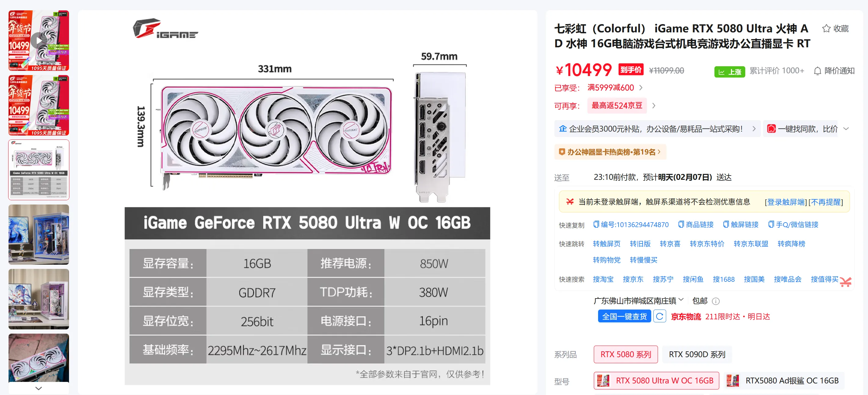Play the product video thumbnail

click(x=38, y=40)
